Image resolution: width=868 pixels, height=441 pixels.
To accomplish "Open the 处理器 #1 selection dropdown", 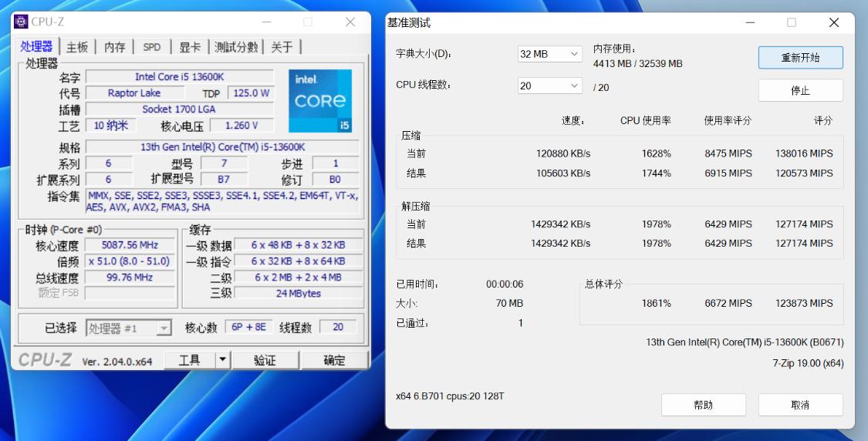I will click(x=128, y=328).
